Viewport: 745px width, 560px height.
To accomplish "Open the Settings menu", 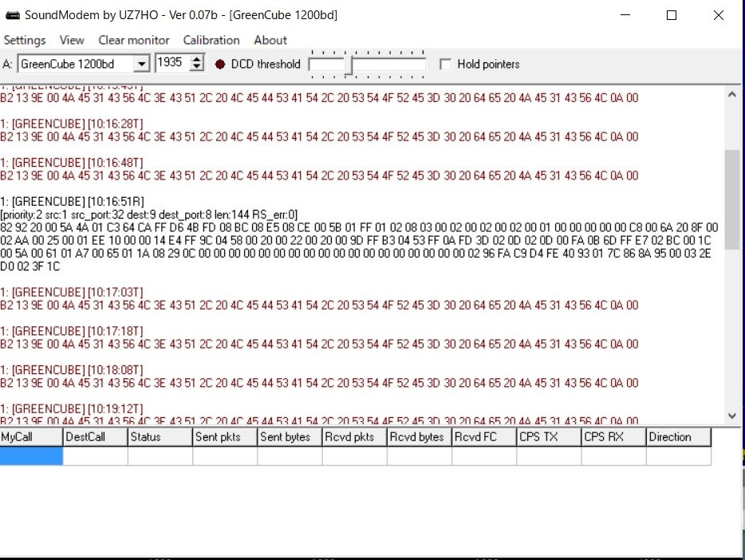I will pyautogui.click(x=25, y=40).
